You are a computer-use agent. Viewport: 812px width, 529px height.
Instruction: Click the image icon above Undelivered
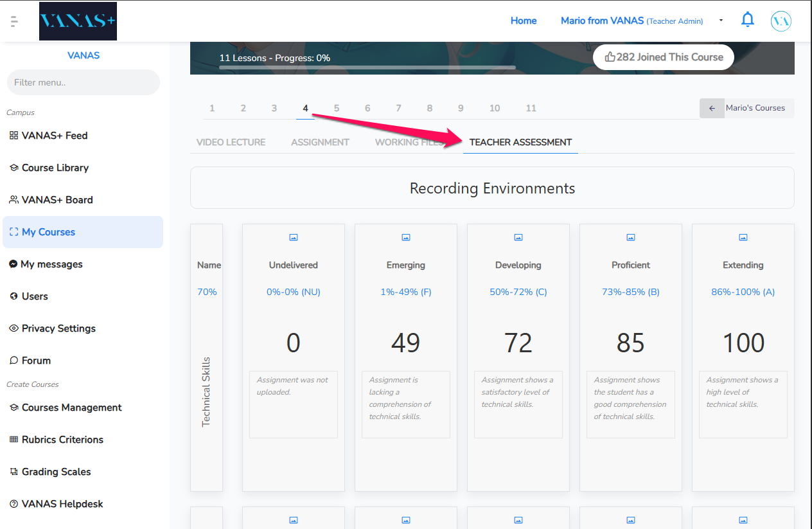[x=294, y=237]
